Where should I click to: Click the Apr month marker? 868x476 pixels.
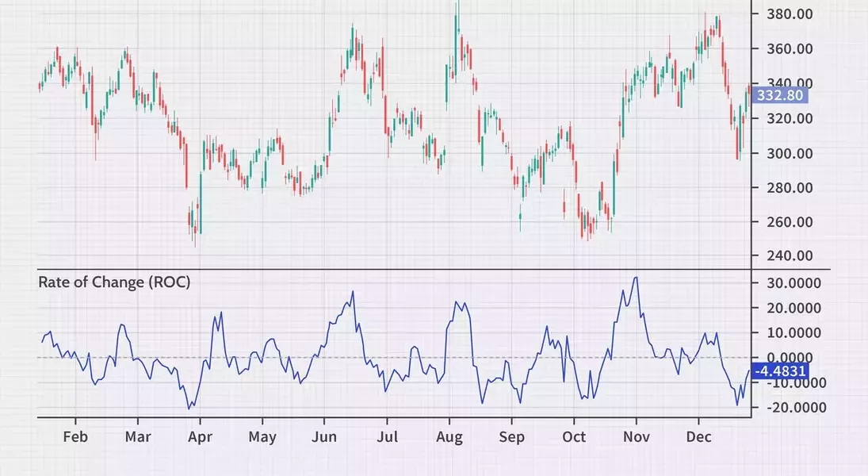(200, 437)
